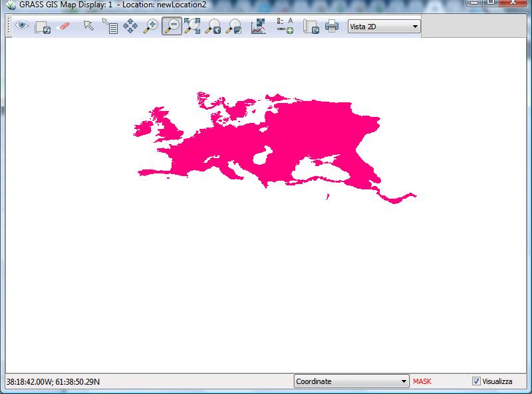
Task: Open the Analyze map tools icon
Action: (259, 27)
